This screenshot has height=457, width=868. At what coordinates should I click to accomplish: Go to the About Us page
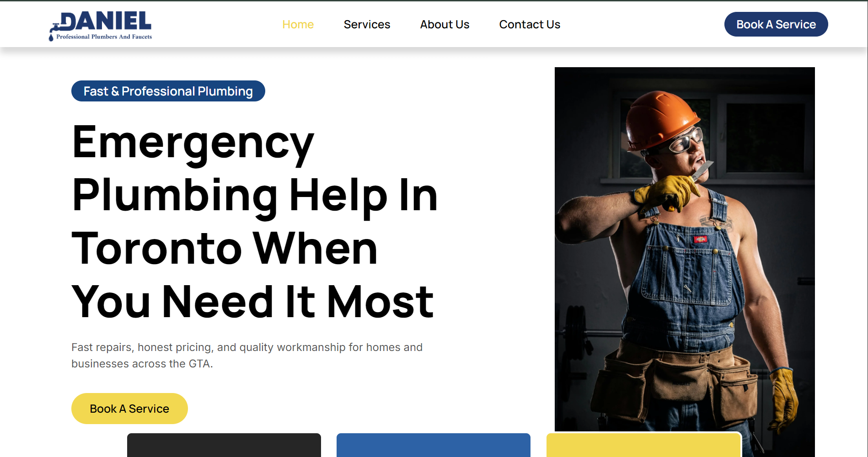tap(445, 24)
